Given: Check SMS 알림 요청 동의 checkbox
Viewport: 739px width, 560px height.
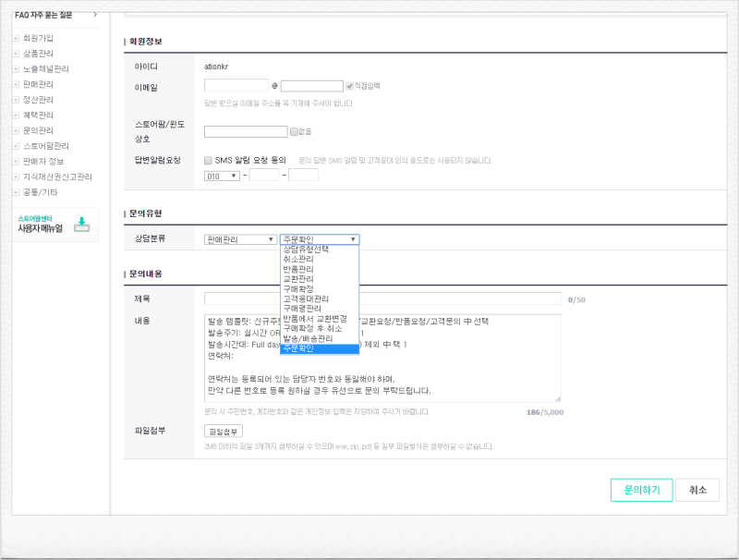Looking at the screenshot, I should [x=208, y=161].
